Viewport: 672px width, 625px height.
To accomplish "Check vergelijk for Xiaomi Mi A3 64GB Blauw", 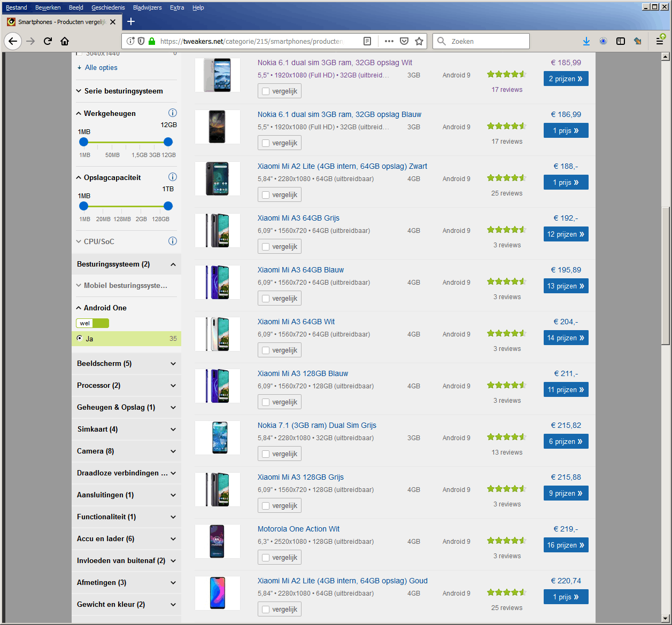I will pos(266,299).
